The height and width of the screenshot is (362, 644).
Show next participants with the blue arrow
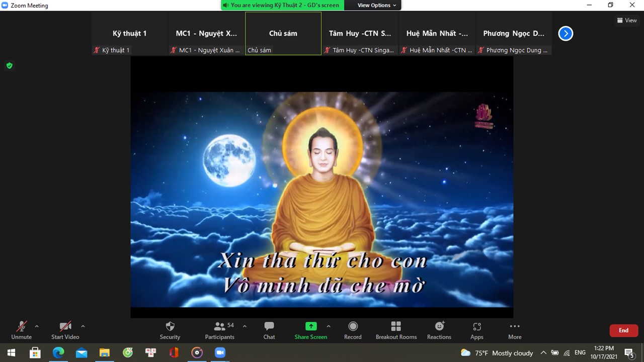coord(566,34)
